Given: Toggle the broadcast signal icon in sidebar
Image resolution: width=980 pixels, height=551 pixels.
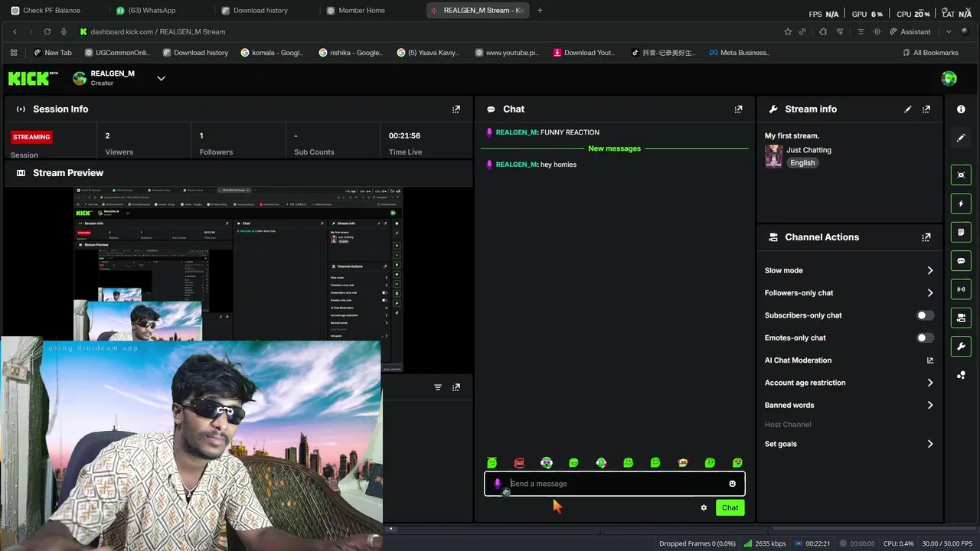Looking at the screenshot, I should [961, 289].
